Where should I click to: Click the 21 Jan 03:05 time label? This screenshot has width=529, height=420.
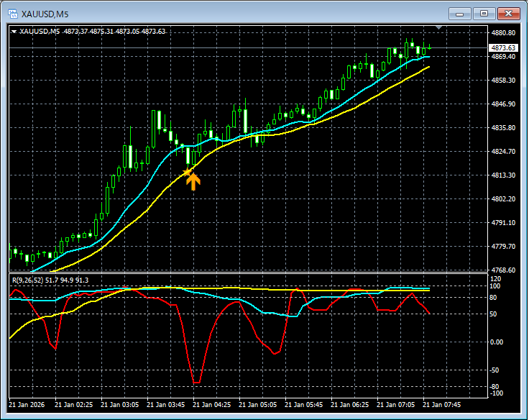(120, 404)
